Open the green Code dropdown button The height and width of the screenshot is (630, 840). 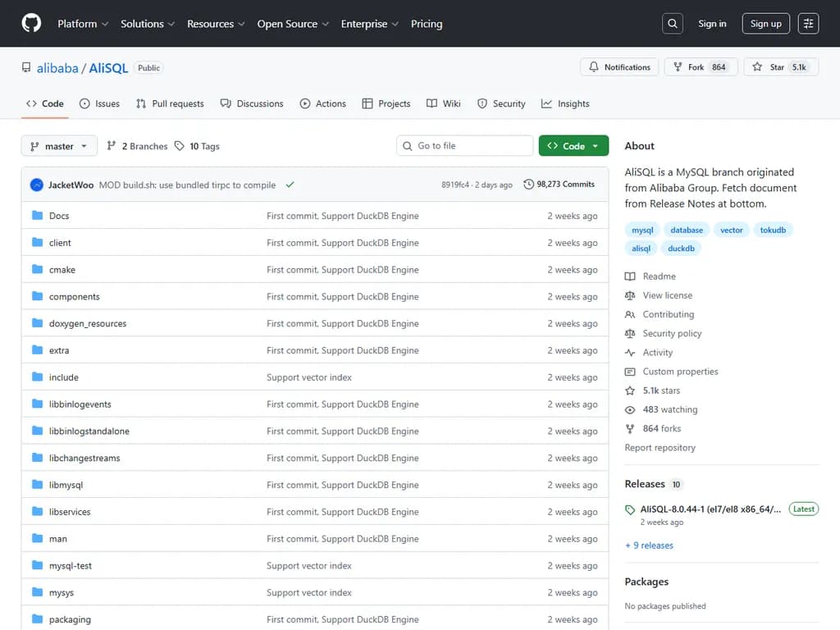[573, 146]
